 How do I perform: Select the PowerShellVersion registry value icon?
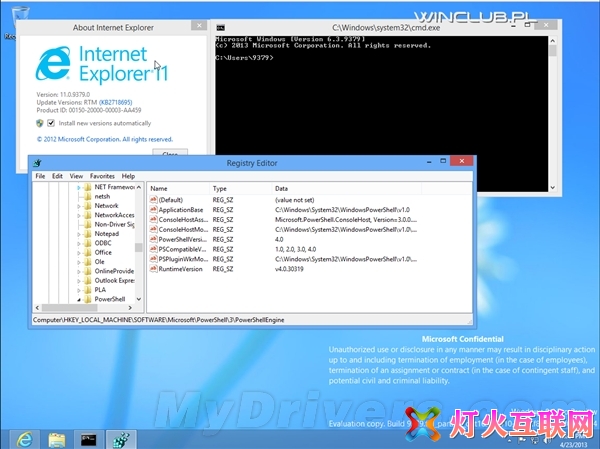152,239
